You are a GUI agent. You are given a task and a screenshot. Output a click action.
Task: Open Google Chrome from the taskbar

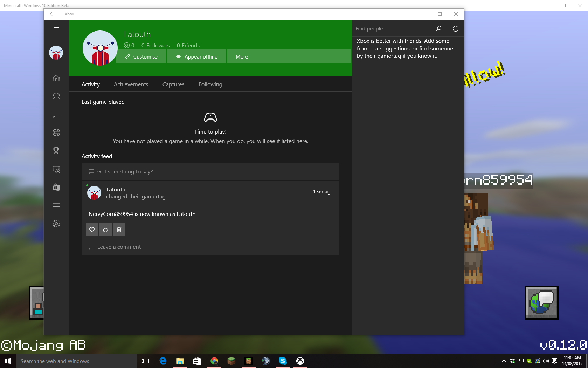[x=214, y=361]
